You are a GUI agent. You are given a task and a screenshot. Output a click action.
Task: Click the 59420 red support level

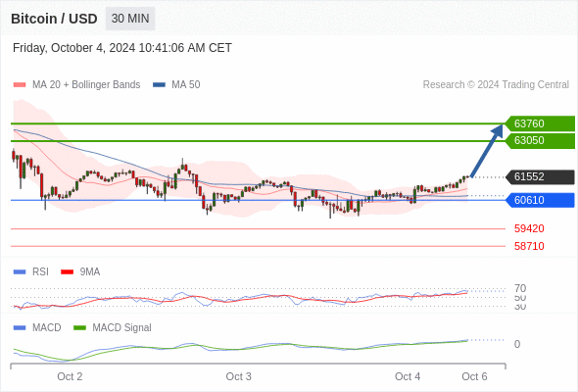[529, 228]
